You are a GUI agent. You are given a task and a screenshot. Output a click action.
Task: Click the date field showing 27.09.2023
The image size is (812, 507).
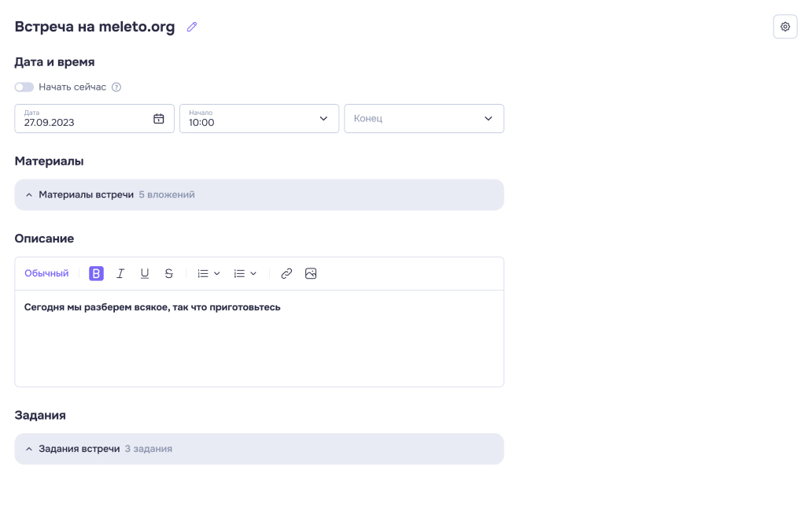click(x=94, y=119)
